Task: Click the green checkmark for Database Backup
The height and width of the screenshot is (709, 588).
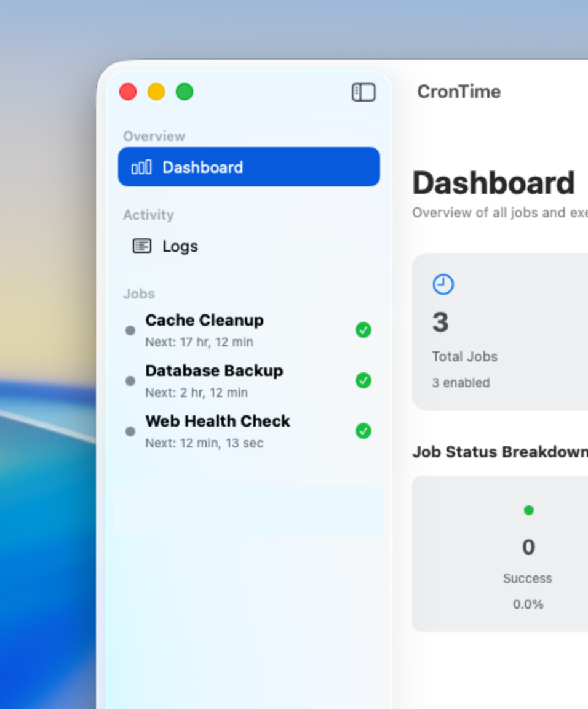Action: coord(364,381)
